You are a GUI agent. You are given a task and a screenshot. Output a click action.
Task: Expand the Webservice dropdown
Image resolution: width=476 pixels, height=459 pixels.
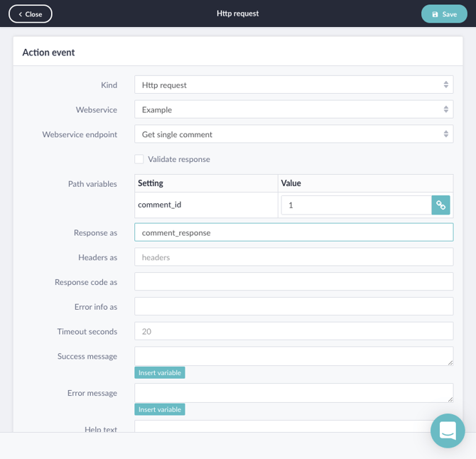tap(293, 109)
